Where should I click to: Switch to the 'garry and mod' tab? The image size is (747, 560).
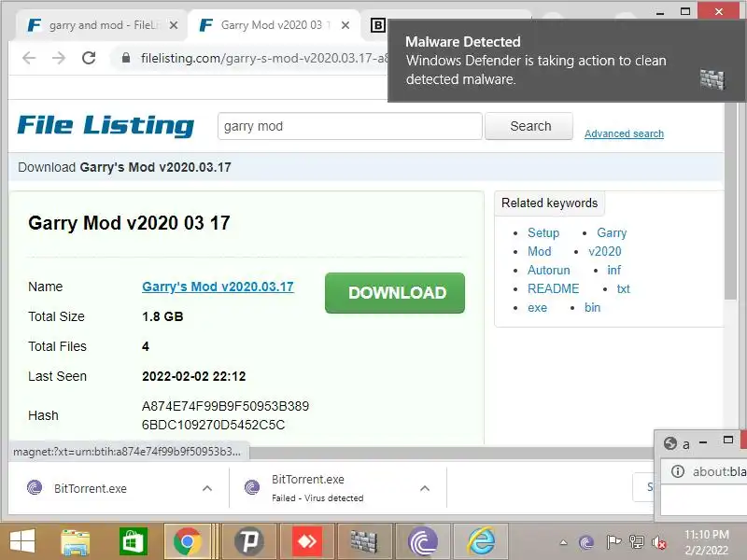tap(101, 25)
